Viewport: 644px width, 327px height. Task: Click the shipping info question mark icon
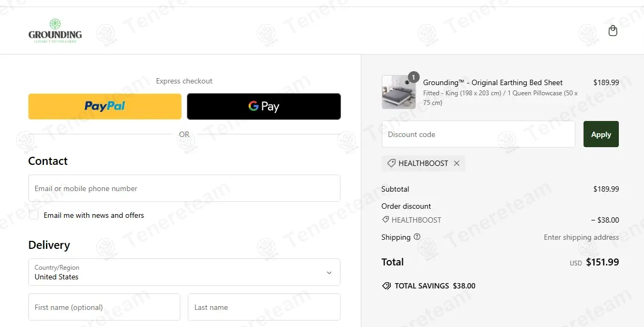click(x=417, y=237)
